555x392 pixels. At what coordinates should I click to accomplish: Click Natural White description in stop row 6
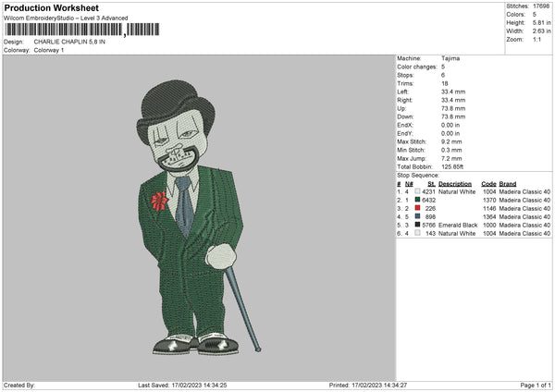[457, 234]
